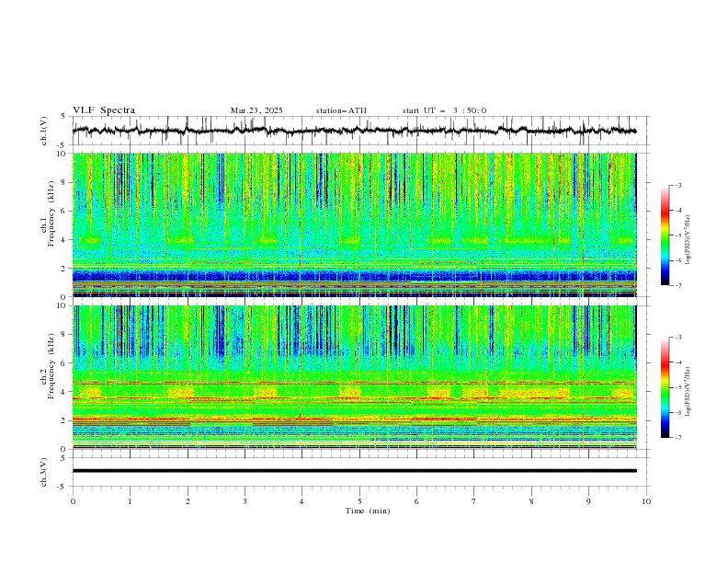Image resolution: width=728 pixels, height=563 pixels.
Task: Click the "5" tick on ch.1(V) axis
Action: click(63, 117)
